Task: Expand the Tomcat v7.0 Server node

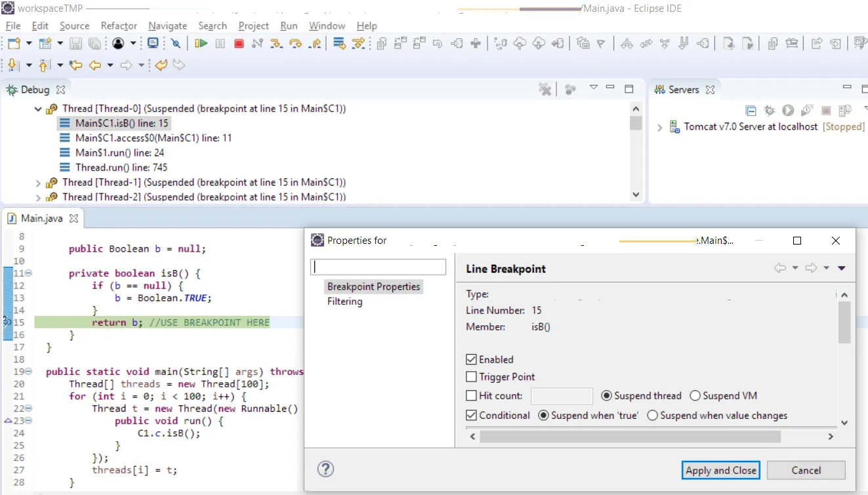Action: coord(659,127)
